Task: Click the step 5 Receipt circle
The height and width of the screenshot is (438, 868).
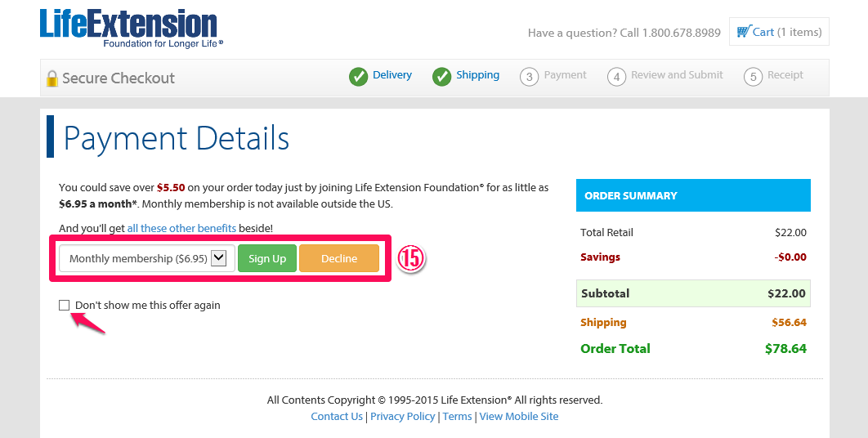Action: [753, 77]
